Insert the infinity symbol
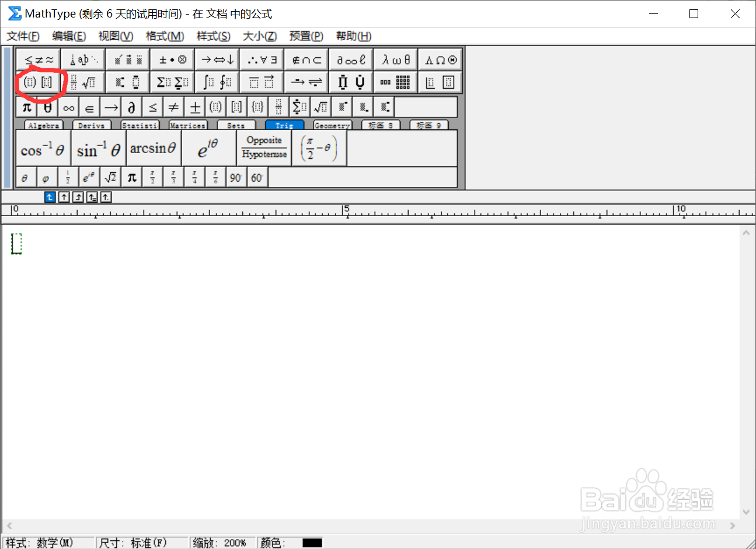The width and height of the screenshot is (756, 549). click(69, 107)
